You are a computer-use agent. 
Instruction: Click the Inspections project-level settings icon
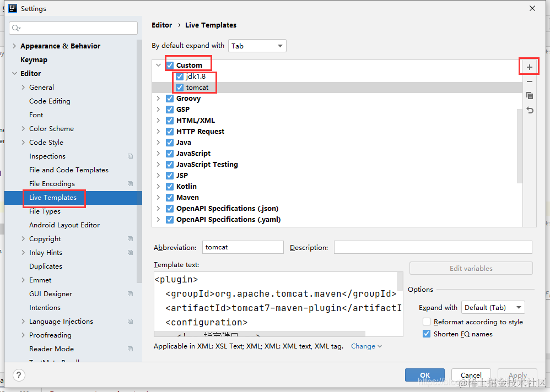tap(130, 156)
